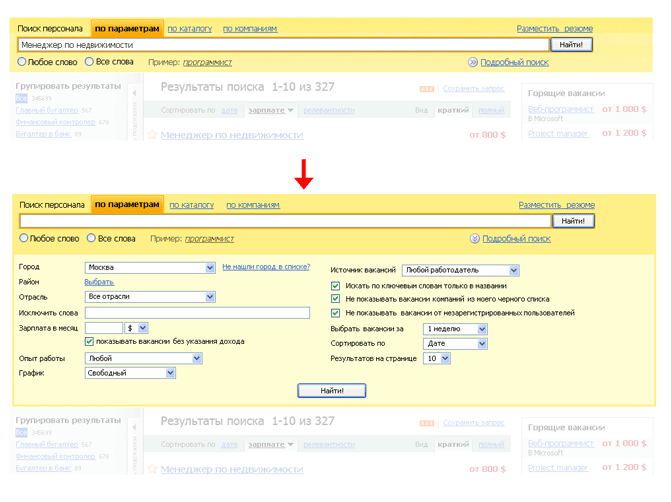Select Все слова radio in collapsed search panel
The width and height of the screenshot is (671, 502).
(x=89, y=62)
